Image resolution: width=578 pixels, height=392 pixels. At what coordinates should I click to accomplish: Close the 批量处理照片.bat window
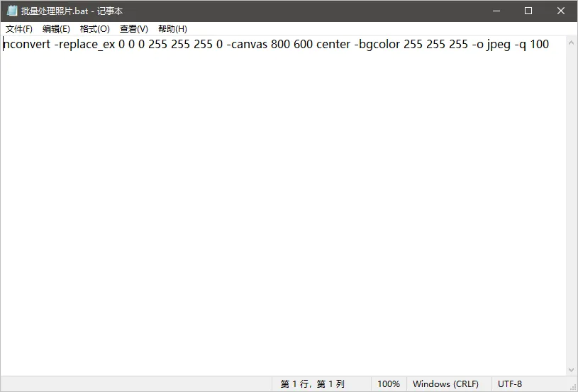(x=561, y=11)
